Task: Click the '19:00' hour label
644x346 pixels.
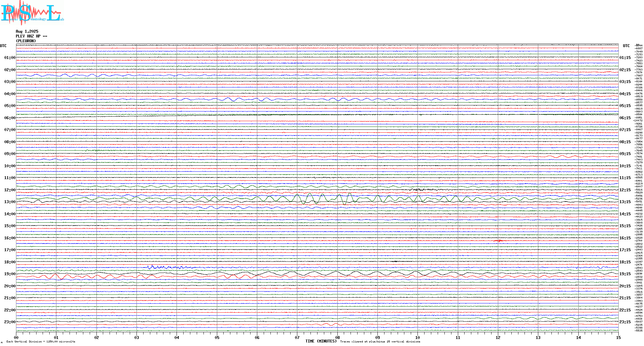Action: click(10, 274)
